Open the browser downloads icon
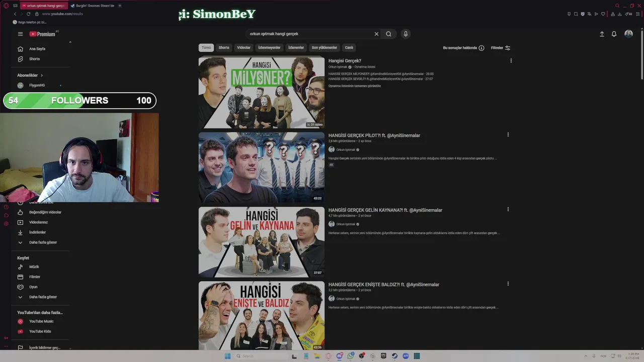 click(620, 14)
